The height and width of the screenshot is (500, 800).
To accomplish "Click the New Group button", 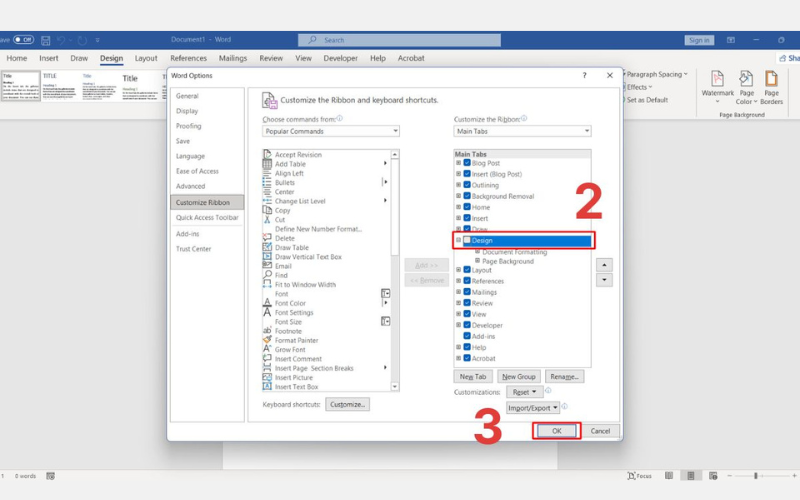I will click(519, 376).
